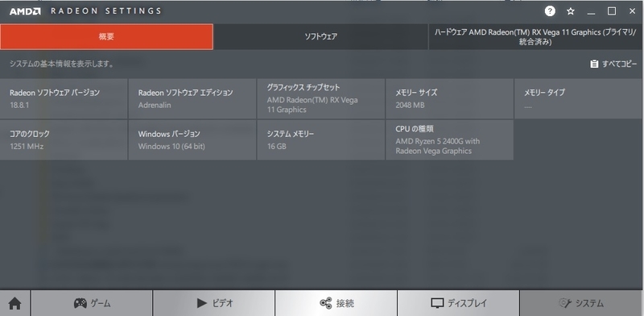Click the Adrenalin edition value
Screen dimensions: 644x316
pyautogui.click(x=155, y=106)
